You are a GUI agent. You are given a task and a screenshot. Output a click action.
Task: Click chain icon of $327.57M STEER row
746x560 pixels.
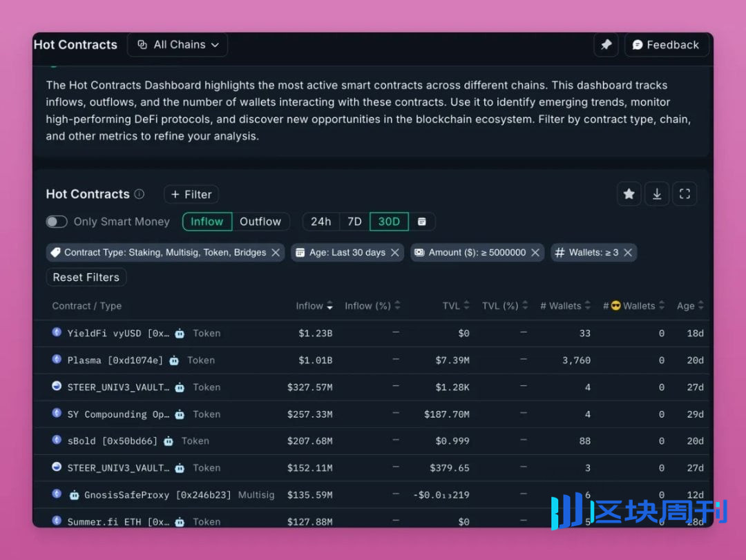tap(57, 386)
